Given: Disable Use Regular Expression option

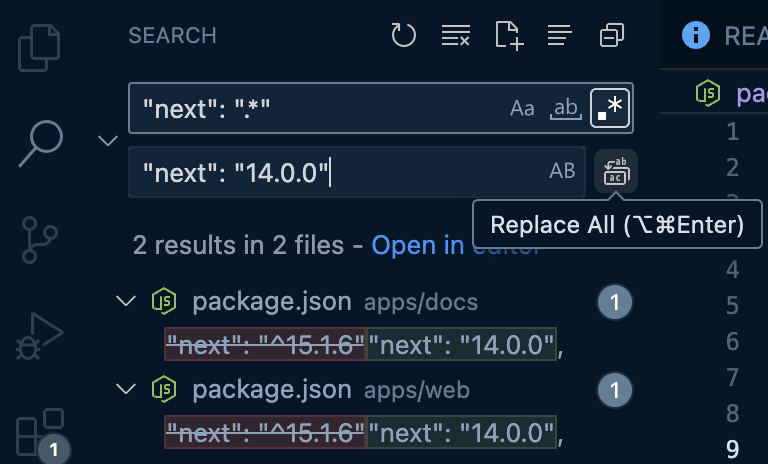Looking at the screenshot, I should pos(610,108).
